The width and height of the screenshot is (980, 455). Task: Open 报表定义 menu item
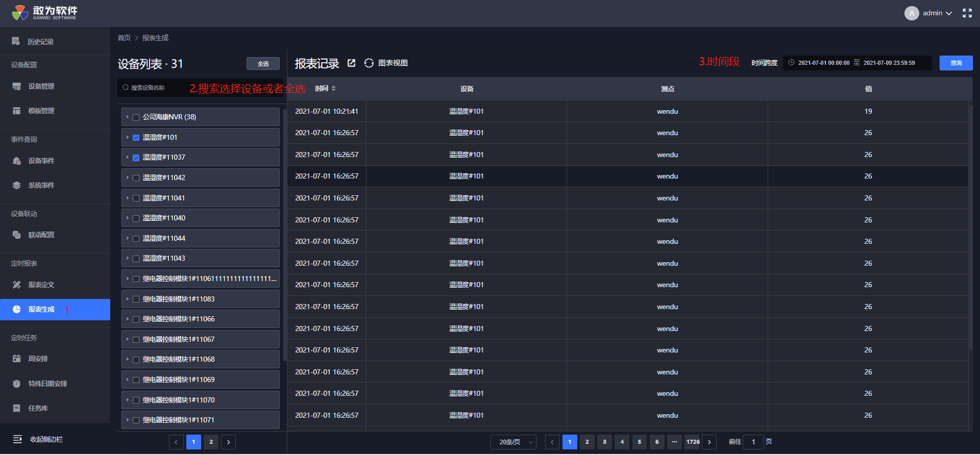41,285
